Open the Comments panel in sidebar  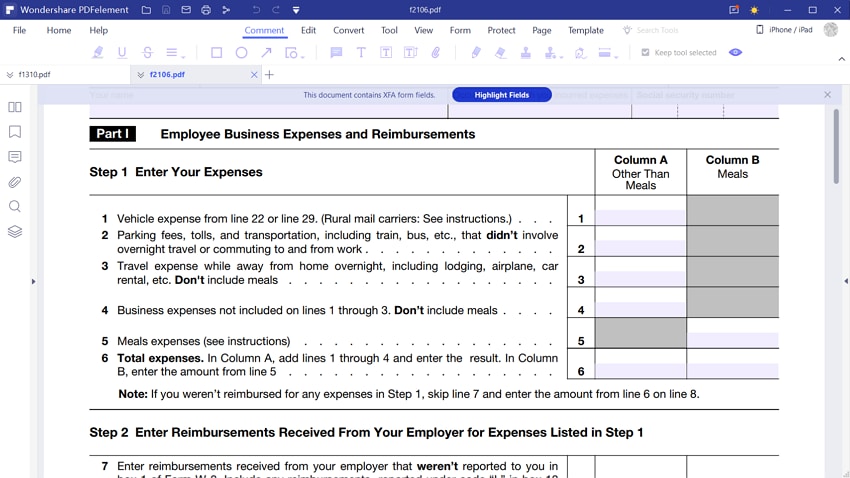click(15, 157)
